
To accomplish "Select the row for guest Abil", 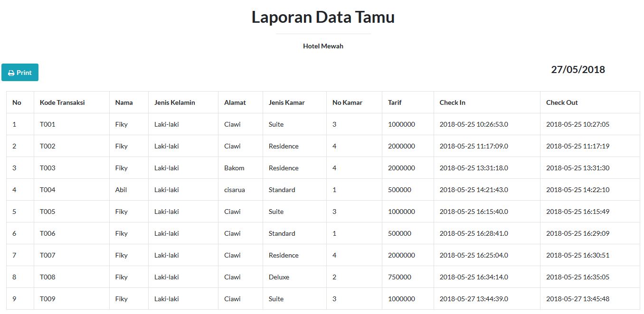I will pyautogui.click(x=121, y=190).
